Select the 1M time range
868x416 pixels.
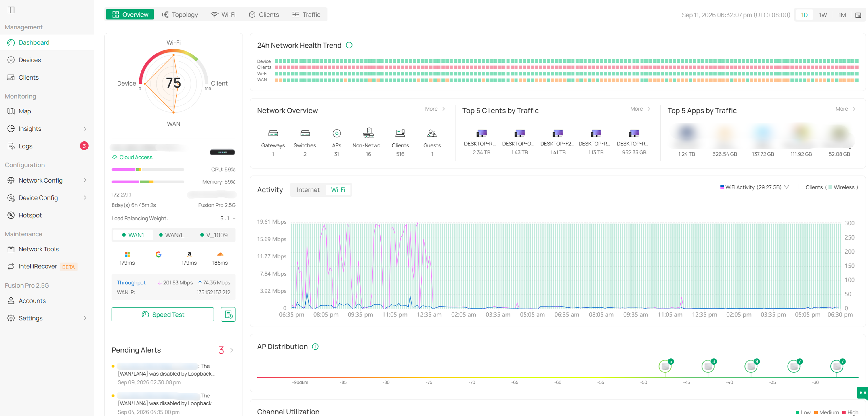pos(842,15)
